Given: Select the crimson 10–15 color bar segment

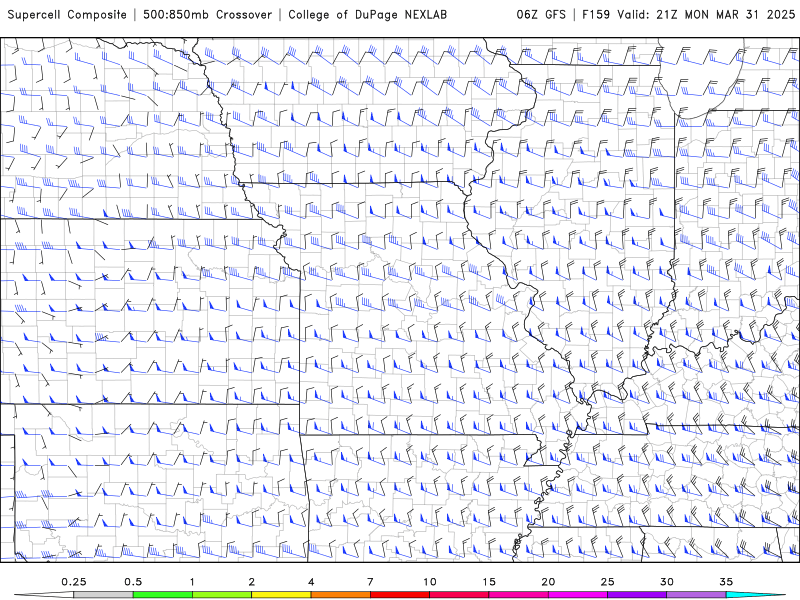Looking at the screenshot, I should click(459, 595).
